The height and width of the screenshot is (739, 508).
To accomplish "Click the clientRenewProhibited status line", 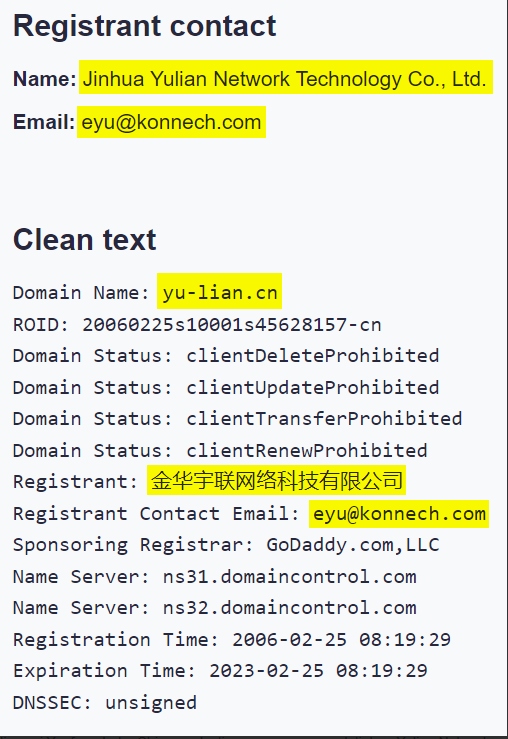I will [220, 451].
